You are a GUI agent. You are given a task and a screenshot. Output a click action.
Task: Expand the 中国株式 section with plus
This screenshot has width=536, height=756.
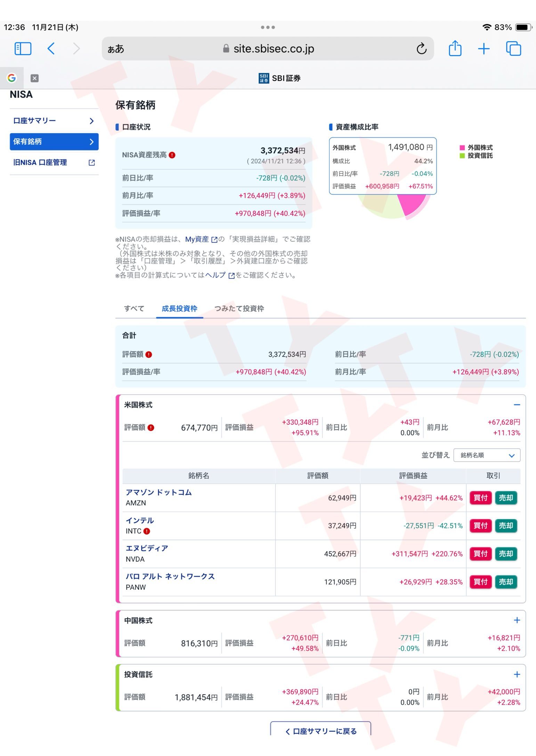coord(517,620)
